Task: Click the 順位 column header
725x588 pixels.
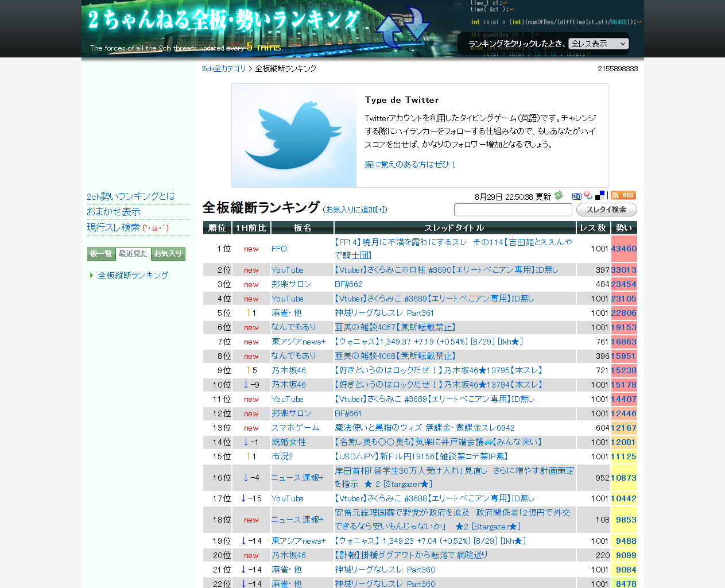Action: click(x=217, y=228)
